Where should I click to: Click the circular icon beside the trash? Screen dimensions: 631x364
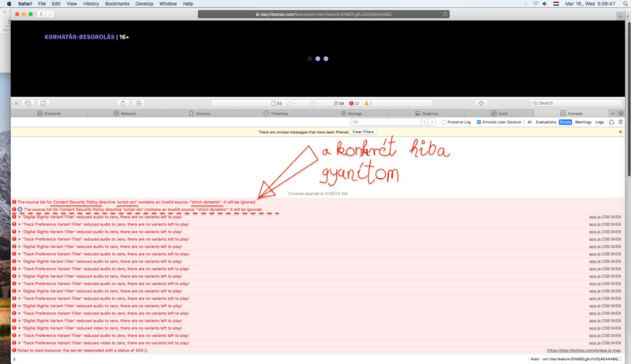(612, 122)
